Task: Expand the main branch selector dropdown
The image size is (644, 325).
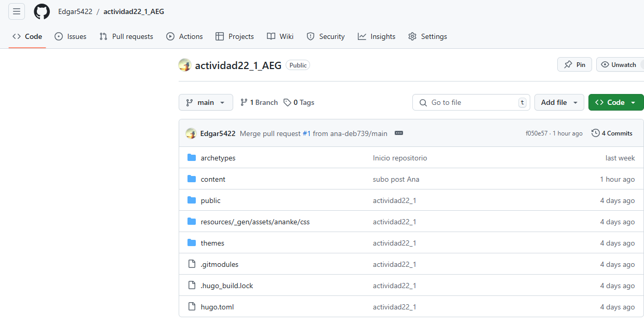Action: [x=206, y=102]
